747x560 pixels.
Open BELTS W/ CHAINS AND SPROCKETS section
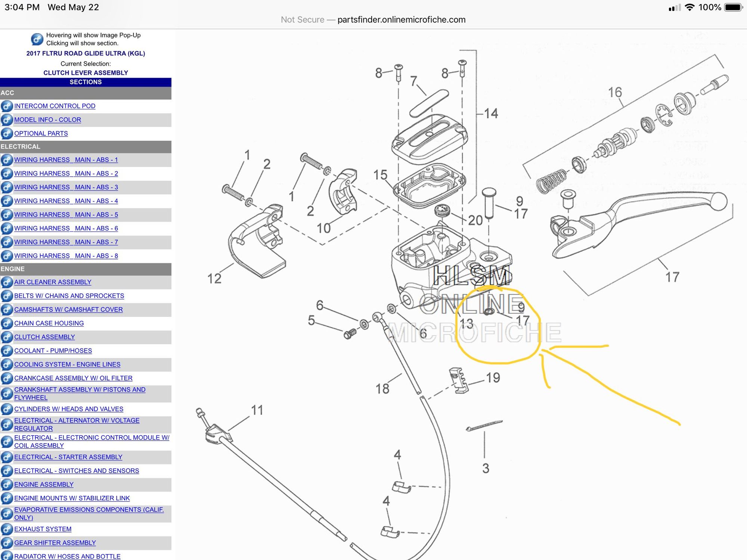(x=69, y=296)
